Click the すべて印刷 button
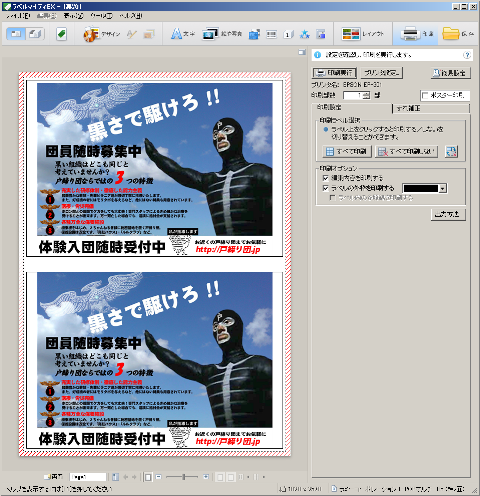 pos(347,152)
